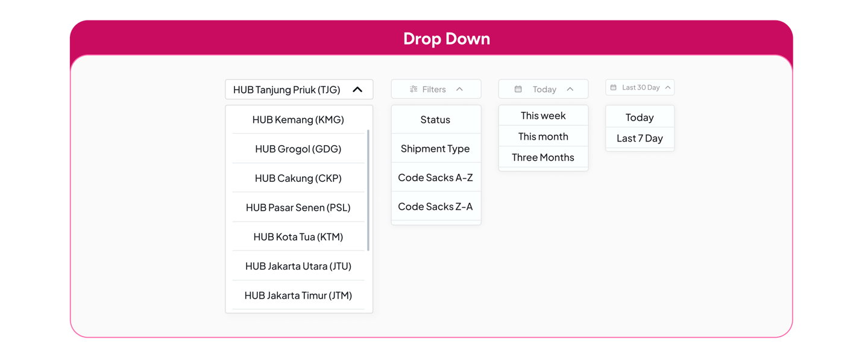This screenshot has width=868, height=357.
Task: Choose the Status filter option
Action: click(x=436, y=119)
